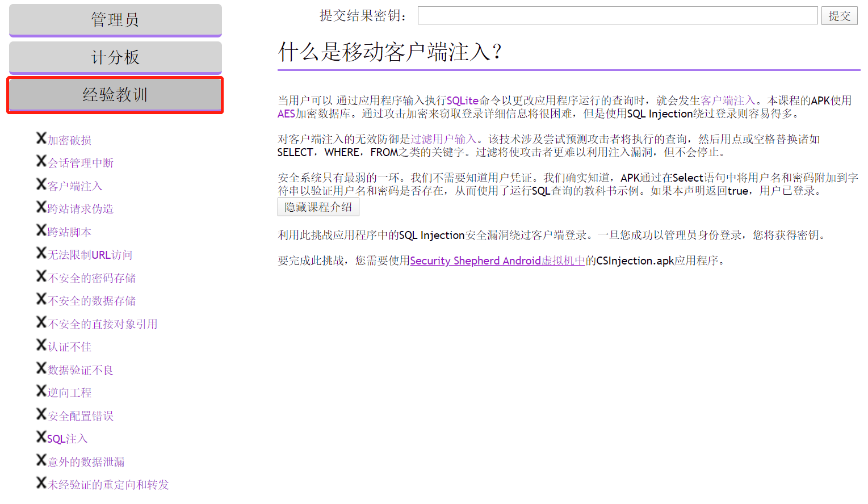Select the 不安全的密码存储 lesson
Image resolution: width=868 pixels, height=504 pixels.
pos(91,276)
